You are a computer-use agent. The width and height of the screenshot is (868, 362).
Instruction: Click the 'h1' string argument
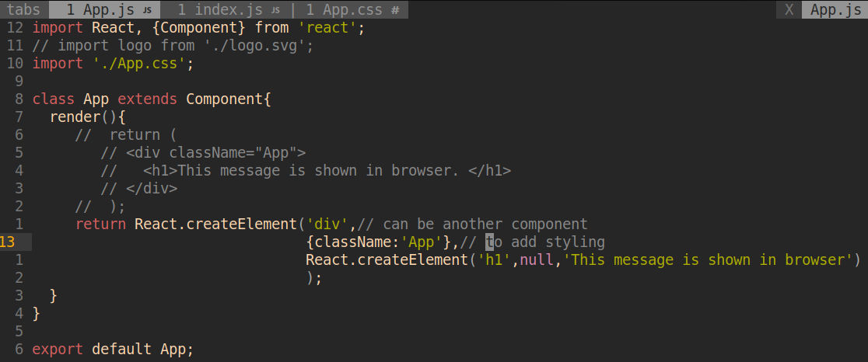point(493,260)
